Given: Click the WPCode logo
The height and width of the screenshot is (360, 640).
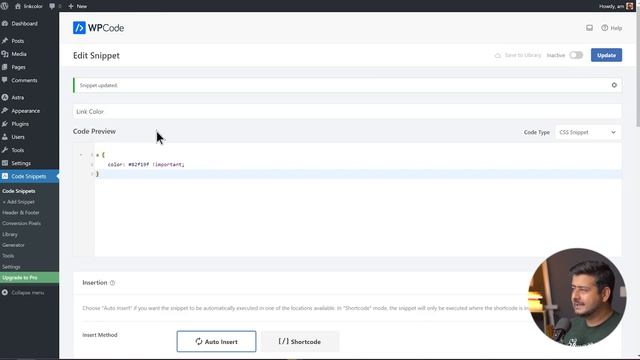Looking at the screenshot, I should (x=98, y=28).
